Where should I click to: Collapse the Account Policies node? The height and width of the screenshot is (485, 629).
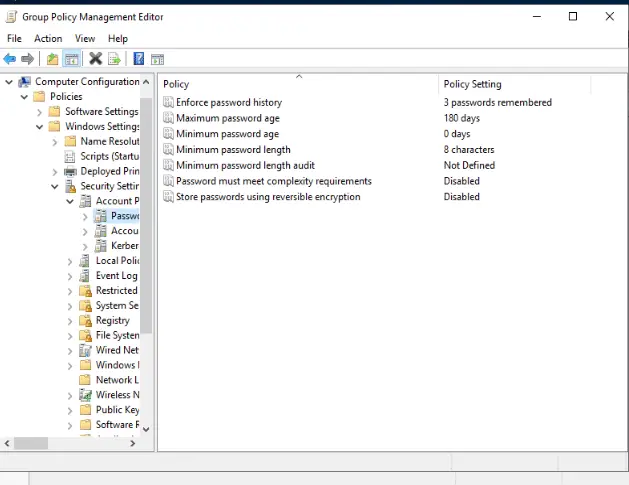[x=70, y=201]
